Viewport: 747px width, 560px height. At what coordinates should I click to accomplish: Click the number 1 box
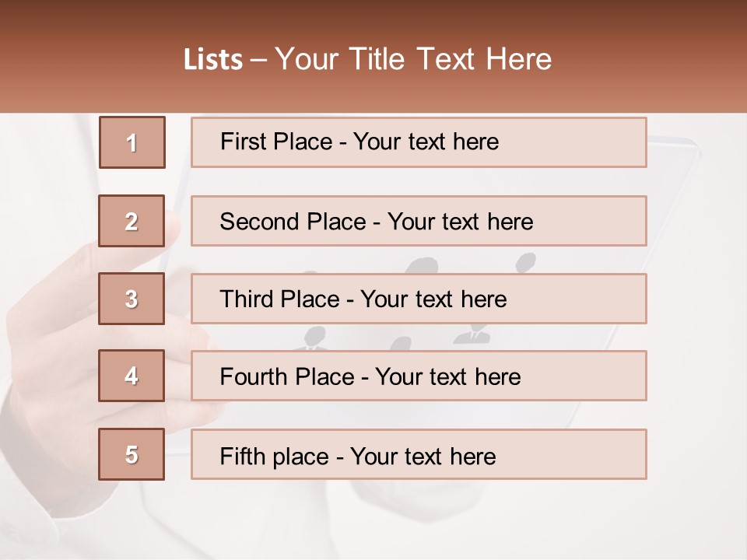132,142
